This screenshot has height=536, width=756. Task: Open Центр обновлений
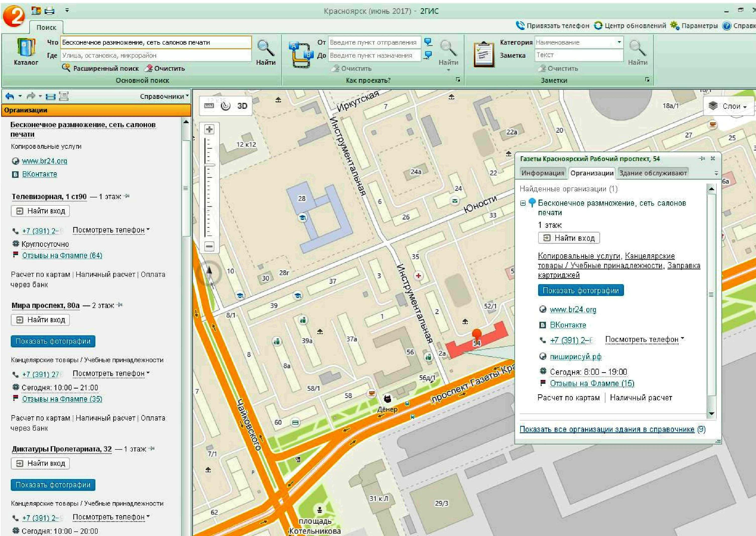630,25
